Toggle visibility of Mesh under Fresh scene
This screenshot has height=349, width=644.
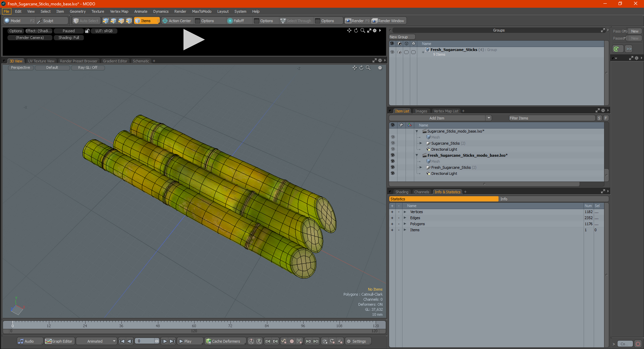click(392, 161)
